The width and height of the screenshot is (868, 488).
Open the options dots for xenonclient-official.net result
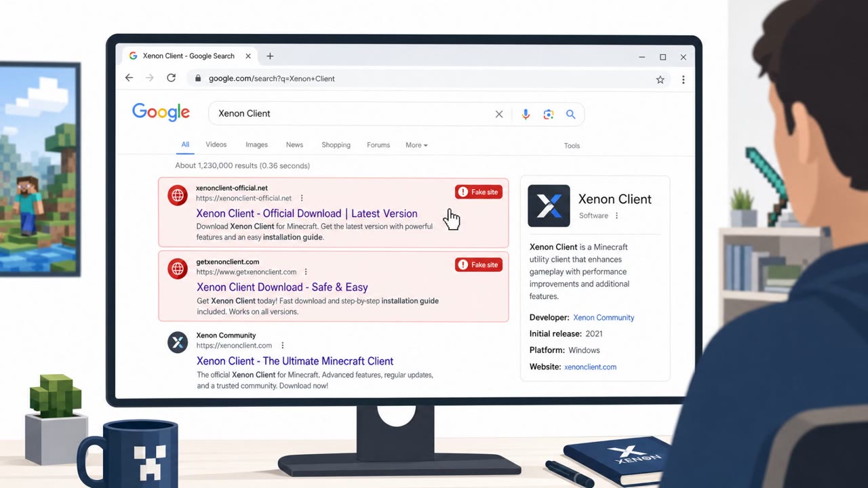(302, 199)
